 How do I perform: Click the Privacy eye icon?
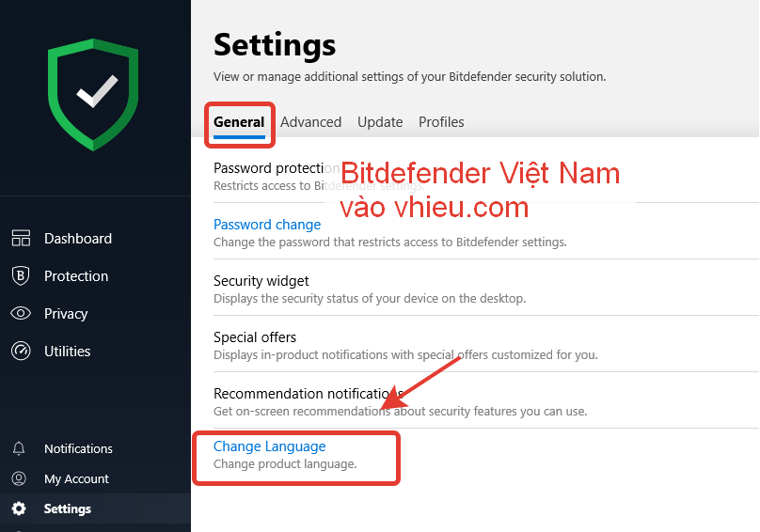[x=21, y=314]
